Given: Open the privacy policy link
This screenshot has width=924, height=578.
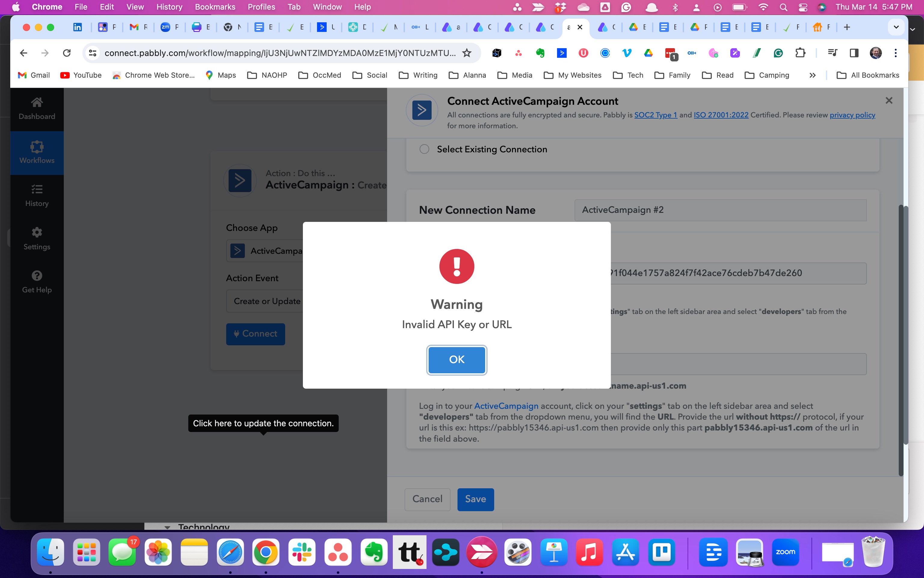Looking at the screenshot, I should point(852,115).
